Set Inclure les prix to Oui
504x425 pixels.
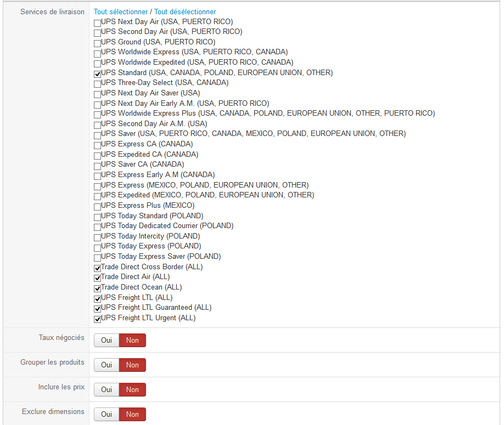point(107,390)
